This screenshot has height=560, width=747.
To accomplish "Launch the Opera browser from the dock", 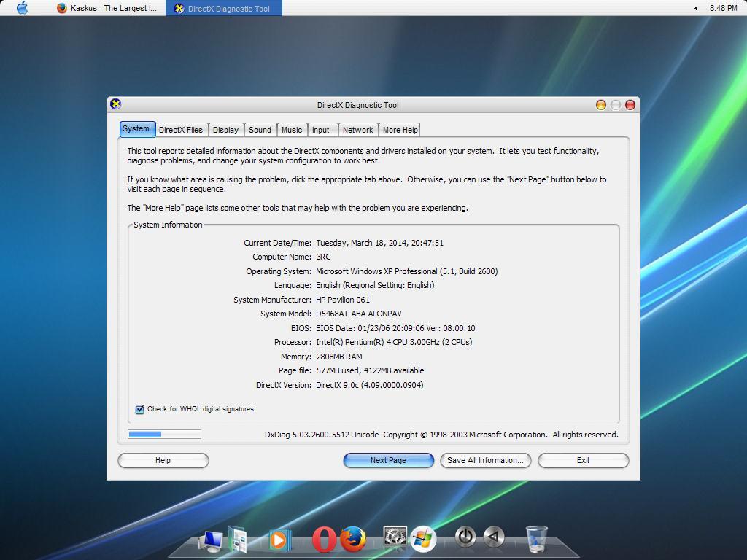I will click(x=323, y=540).
